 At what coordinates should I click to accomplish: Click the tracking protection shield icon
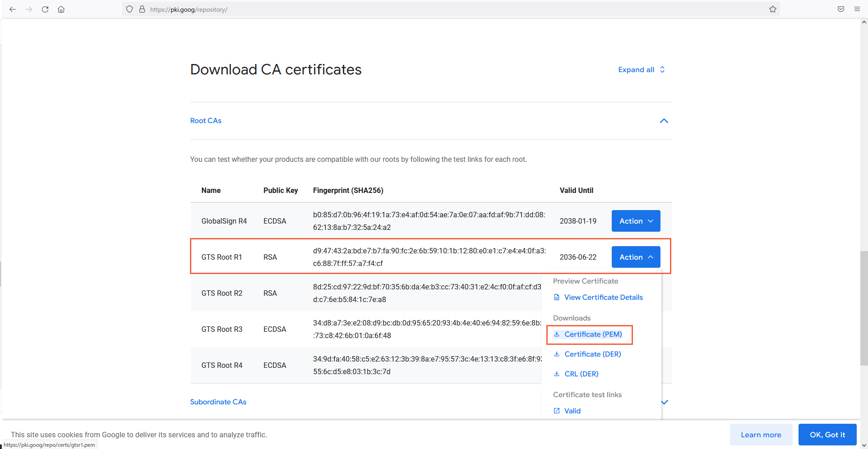pyautogui.click(x=129, y=9)
